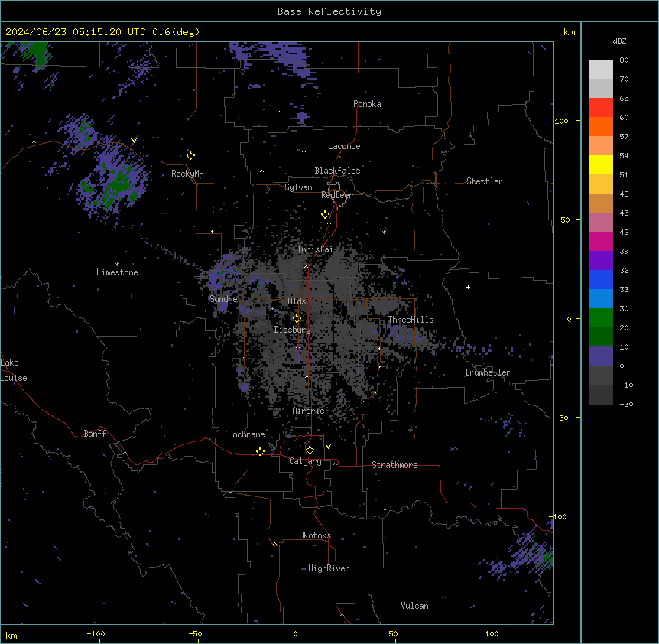This screenshot has height=644, width=659.
Task: Click the Stettler city label
Action: click(485, 181)
